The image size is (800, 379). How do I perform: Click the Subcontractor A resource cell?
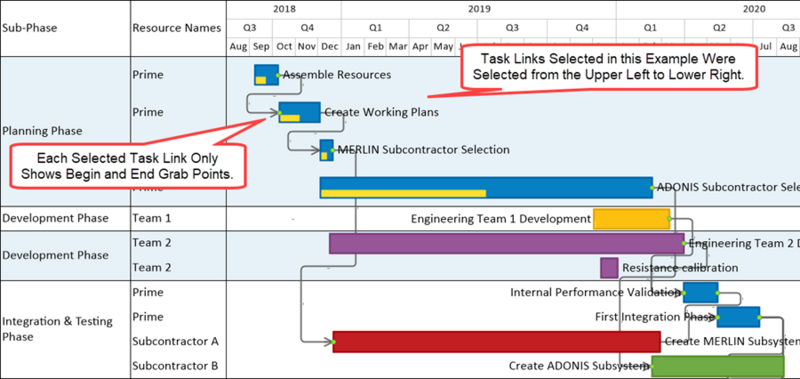click(x=176, y=341)
